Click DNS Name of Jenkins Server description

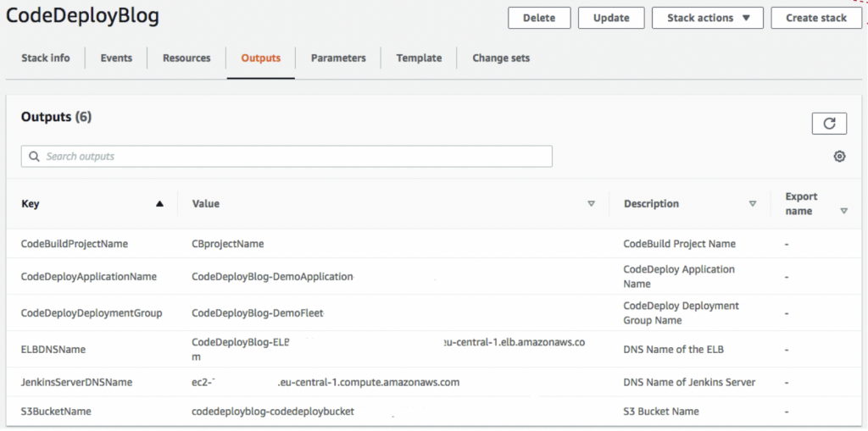point(689,383)
